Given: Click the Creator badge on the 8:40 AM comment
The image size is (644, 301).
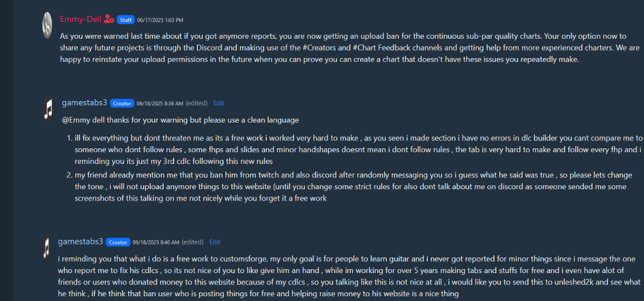Looking at the screenshot, I should coord(118,242).
